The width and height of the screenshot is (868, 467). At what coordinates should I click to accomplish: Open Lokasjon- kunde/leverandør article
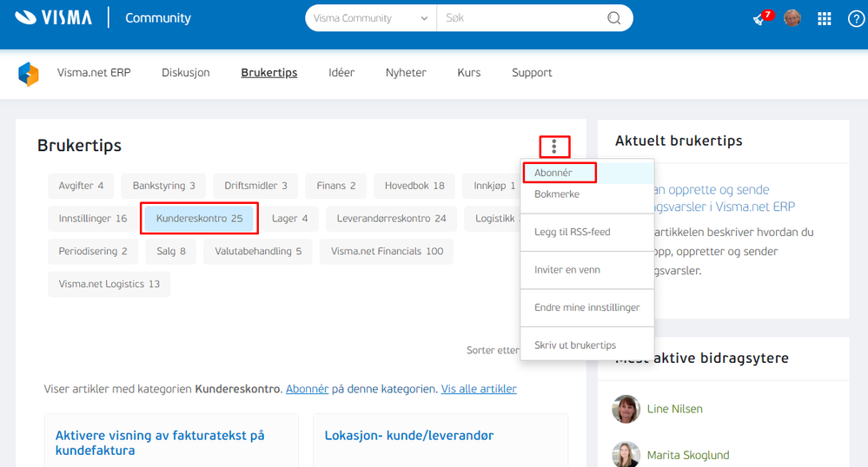coord(409,436)
